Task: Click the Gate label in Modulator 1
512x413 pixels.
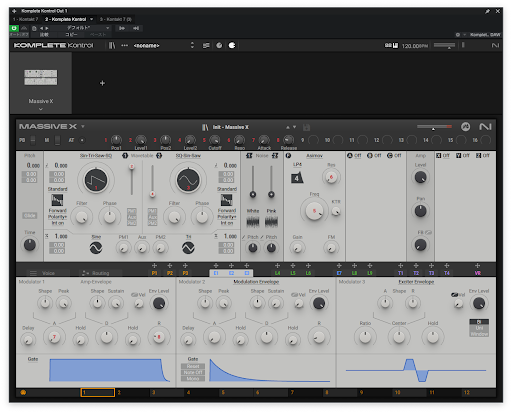Action: 33,359
